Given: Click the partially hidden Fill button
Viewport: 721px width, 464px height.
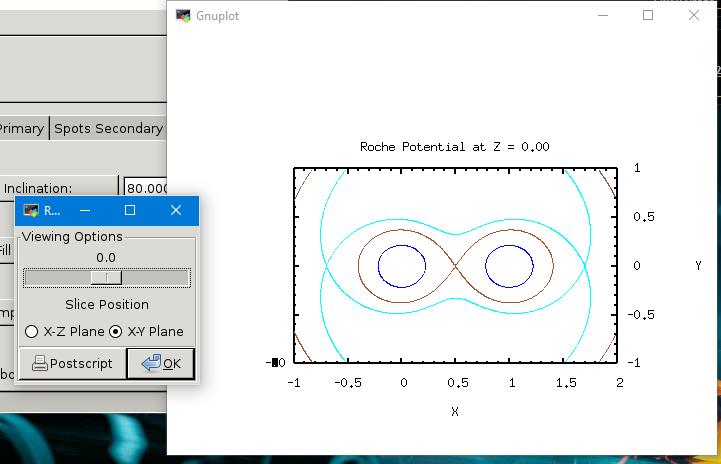Looking at the screenshot, I should [6, 250].
